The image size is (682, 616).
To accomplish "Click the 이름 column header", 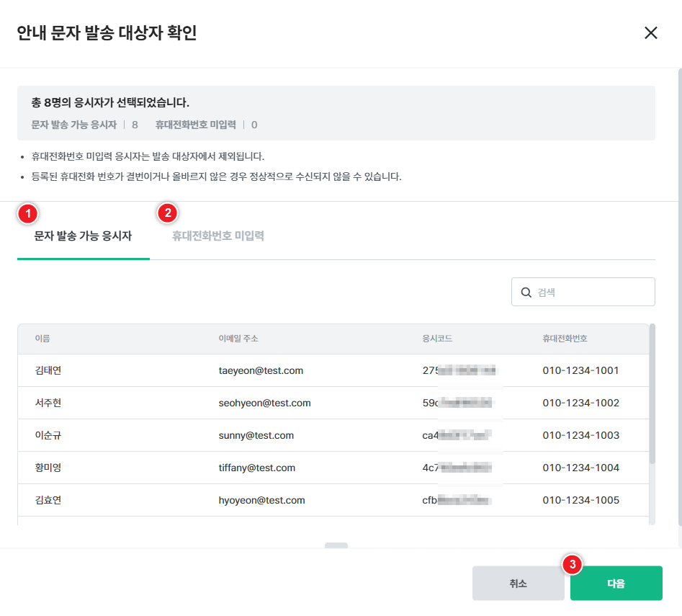I will coord(42,339).
